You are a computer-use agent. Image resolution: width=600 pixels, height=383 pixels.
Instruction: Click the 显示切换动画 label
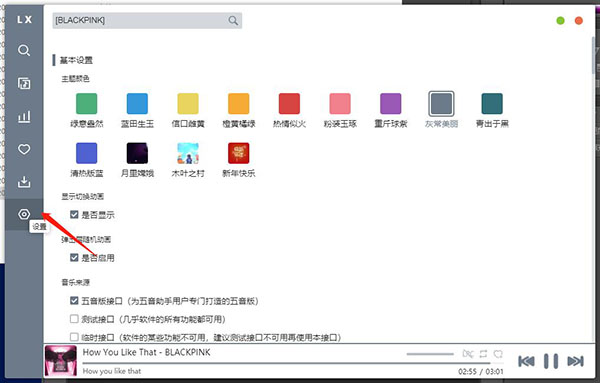[x=83, y=197]
